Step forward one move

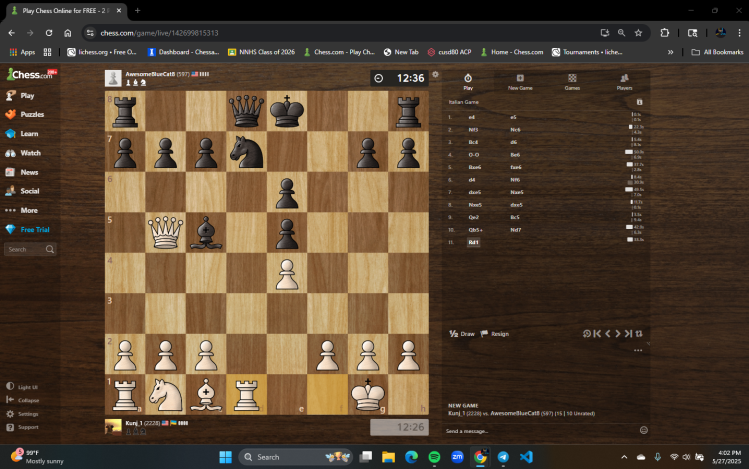(x=618, y=334)
